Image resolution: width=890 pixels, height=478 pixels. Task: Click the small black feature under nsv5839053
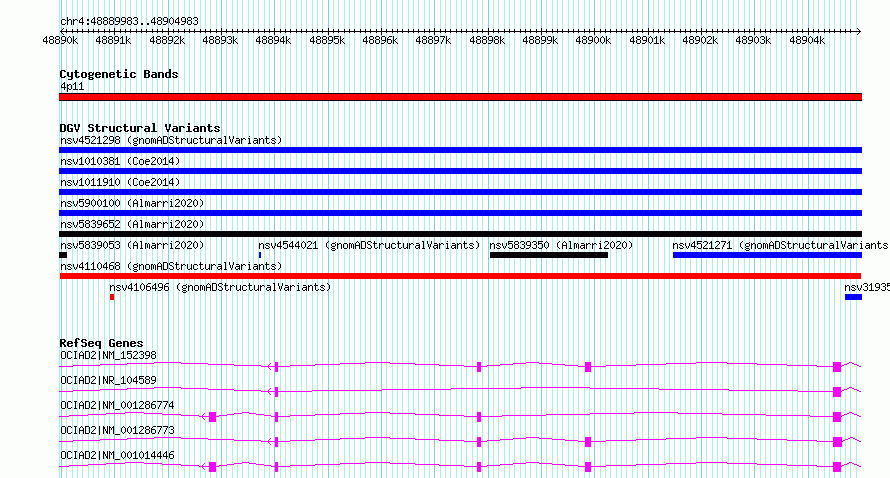click(63, 255)
